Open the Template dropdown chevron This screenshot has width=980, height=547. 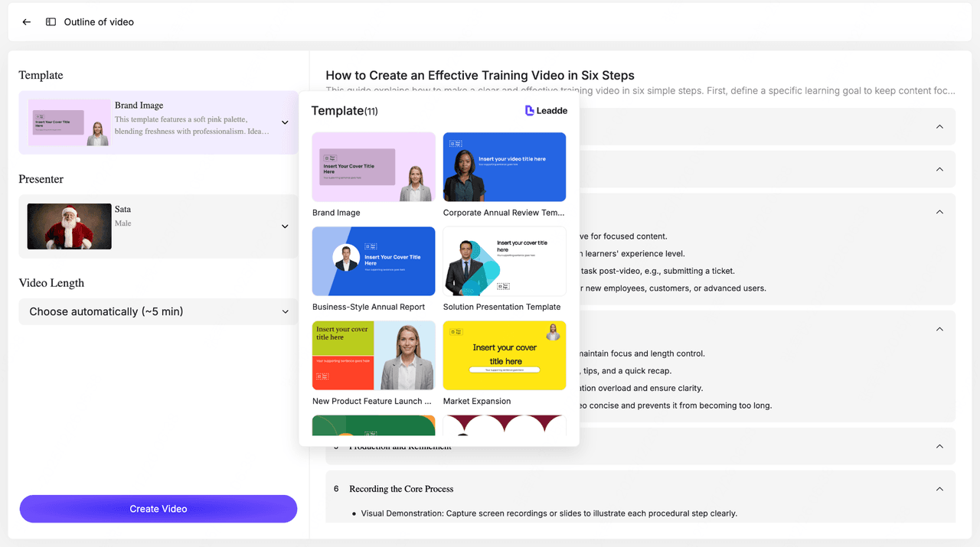click(x=285, y=122)
